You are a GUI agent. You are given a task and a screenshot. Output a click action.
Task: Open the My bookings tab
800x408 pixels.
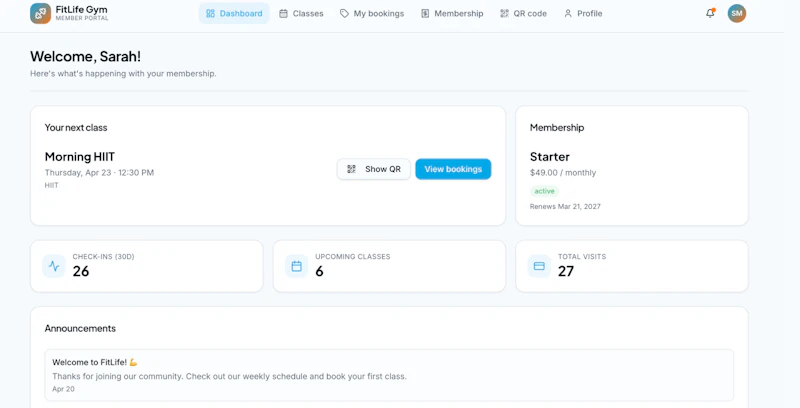click(x=372, y=13)
